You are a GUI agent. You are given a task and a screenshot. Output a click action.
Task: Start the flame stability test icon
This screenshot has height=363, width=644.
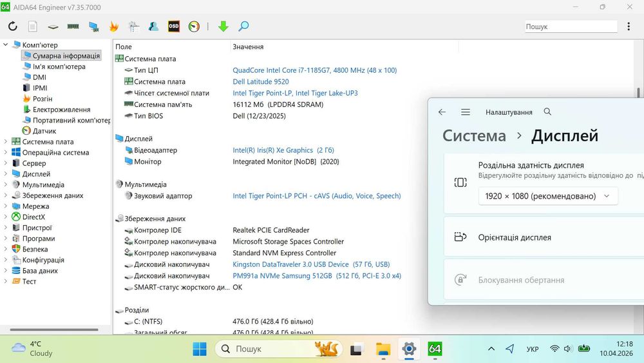(114, 26)
